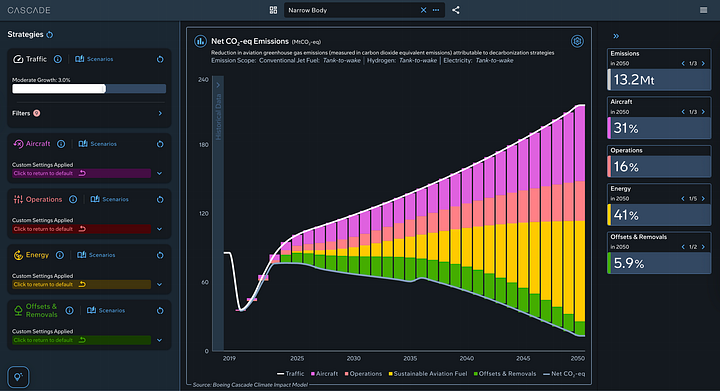Expand the Offsets & Removals settings chevron
This screenshot has width=720, height=391.
[159, 340]
